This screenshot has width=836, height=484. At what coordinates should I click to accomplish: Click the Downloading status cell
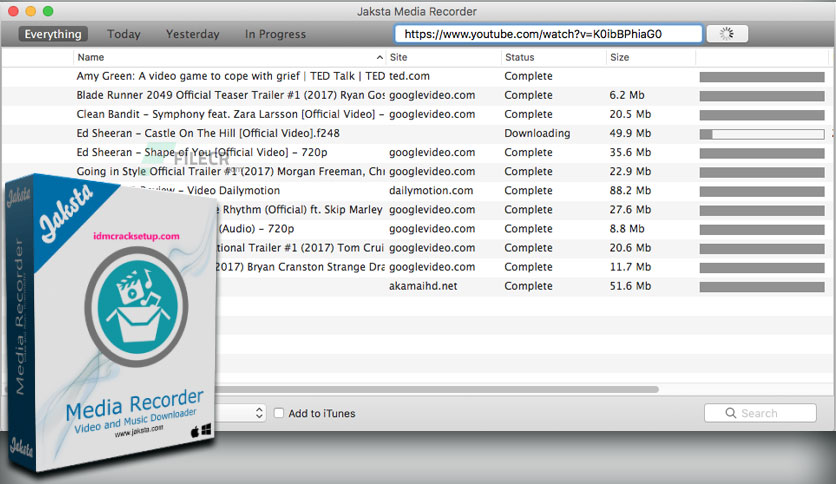click(537, 133)
